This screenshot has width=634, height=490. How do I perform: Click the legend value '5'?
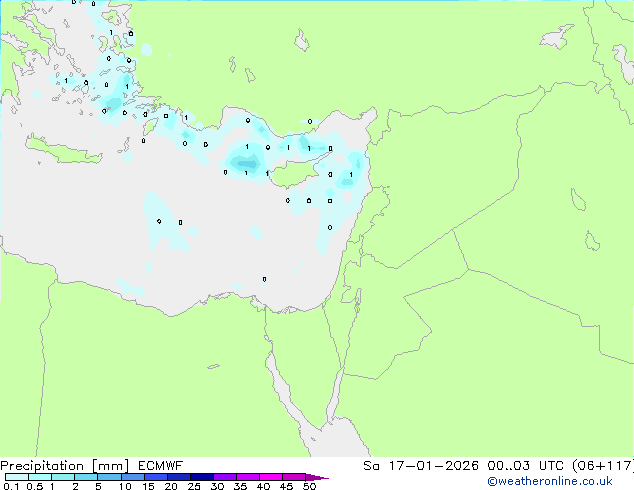click(x=98, y=486)
